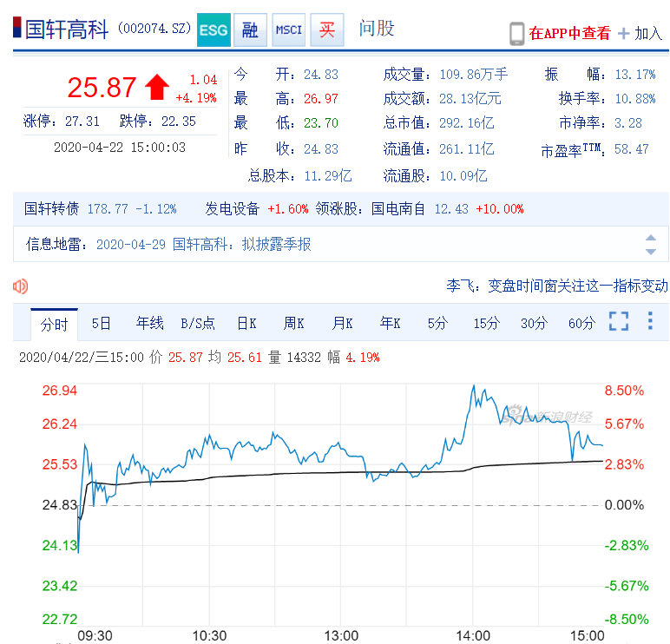Switch to the 60分 chart tab
The height and width of the screenshot is (644, 670).
point(581,324)
